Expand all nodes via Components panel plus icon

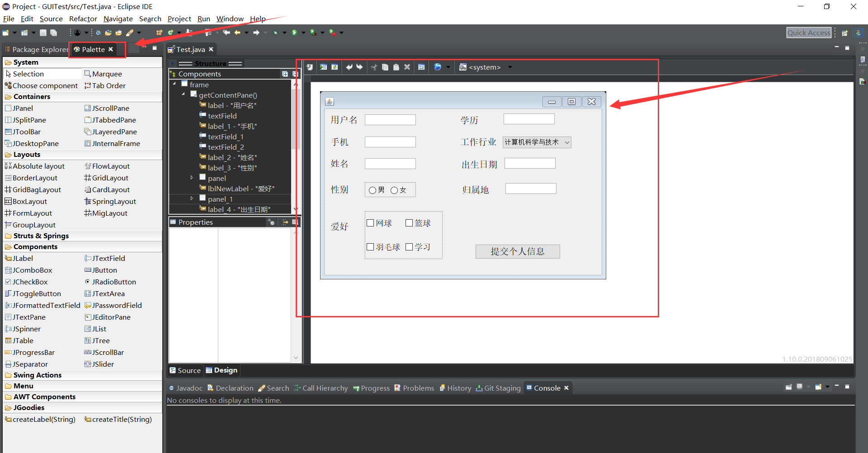(285, 73)
